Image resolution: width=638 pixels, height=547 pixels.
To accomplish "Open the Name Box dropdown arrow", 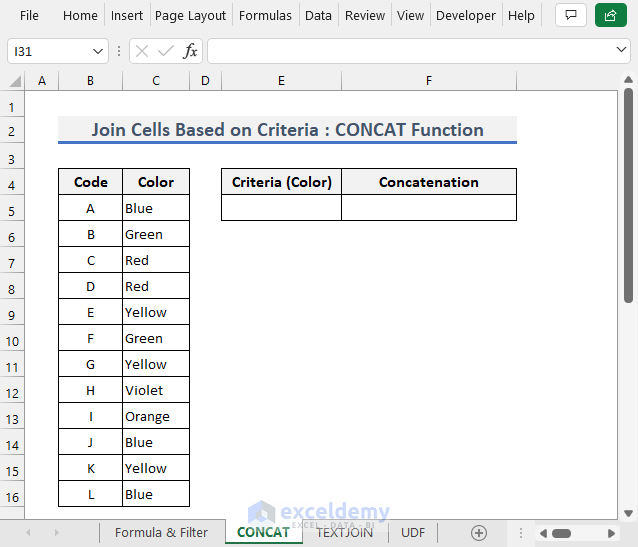I will coord(98,51).
